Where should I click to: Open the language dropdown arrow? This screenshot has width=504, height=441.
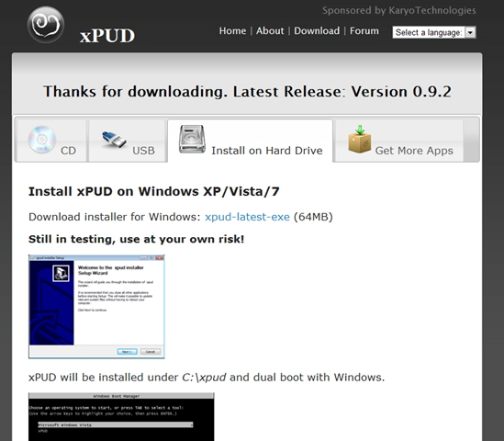click(x=470, y=32)
